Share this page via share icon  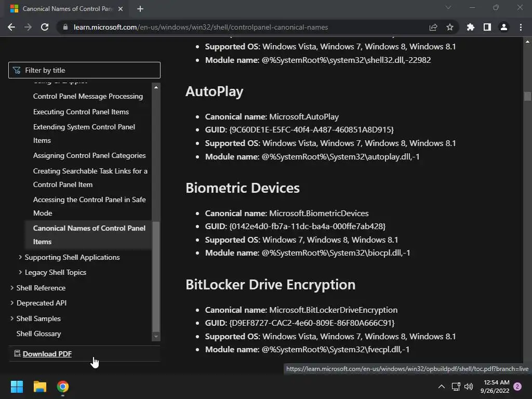click(433, 27)
